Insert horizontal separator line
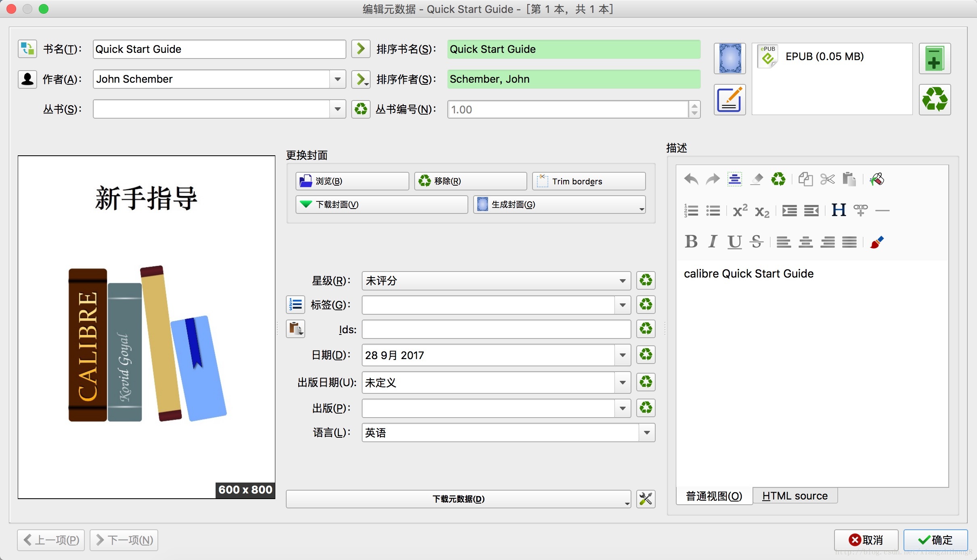Image resolution: width=977 pixels, height=560 pixels. pyautogui.click(x=882, y=210)
